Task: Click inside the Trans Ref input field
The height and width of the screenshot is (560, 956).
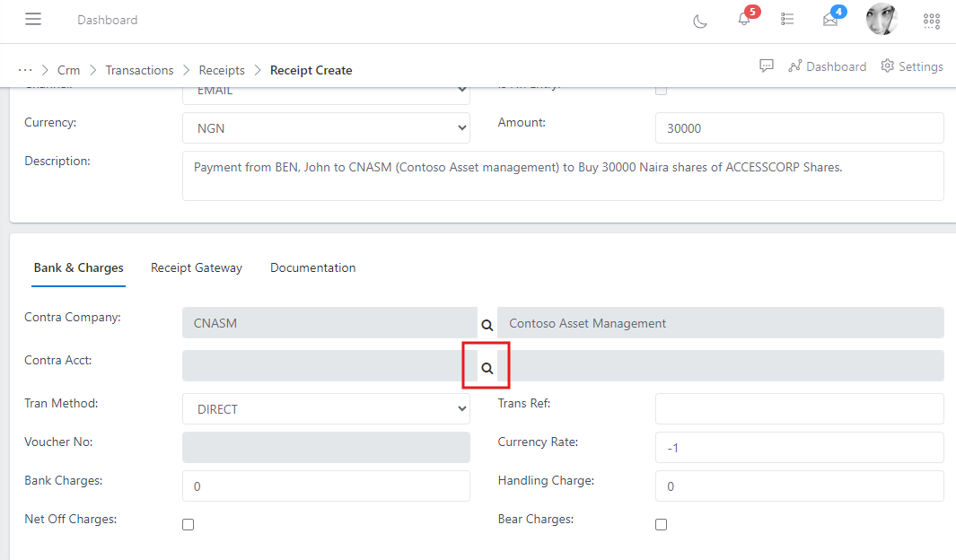Action: [798, 408]
